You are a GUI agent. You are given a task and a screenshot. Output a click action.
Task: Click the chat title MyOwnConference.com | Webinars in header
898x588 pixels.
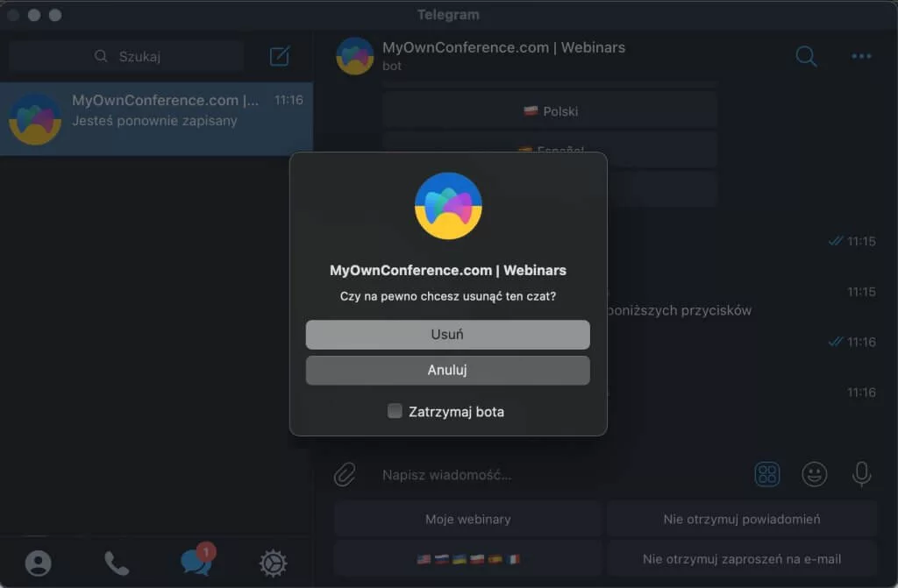click(x=503, y=47)
